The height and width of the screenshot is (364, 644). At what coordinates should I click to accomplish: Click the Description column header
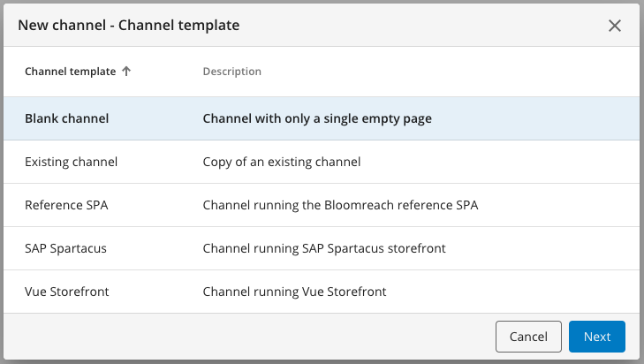click(x=231, y=72)
